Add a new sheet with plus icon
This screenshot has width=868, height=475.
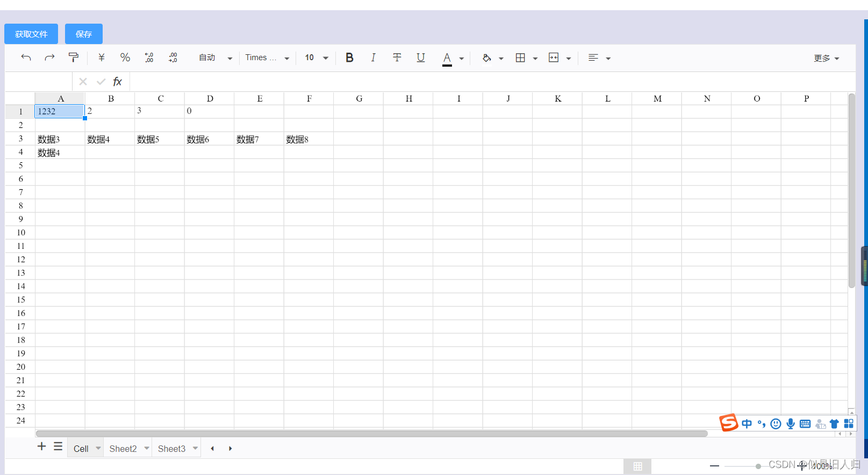click(41, 447)
